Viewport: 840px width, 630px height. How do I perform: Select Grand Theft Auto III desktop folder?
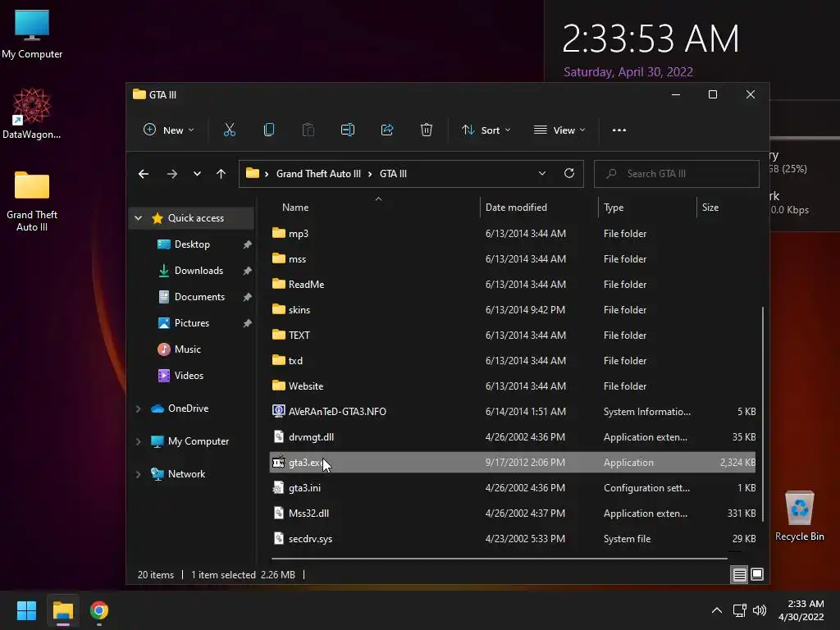point(32,202)
